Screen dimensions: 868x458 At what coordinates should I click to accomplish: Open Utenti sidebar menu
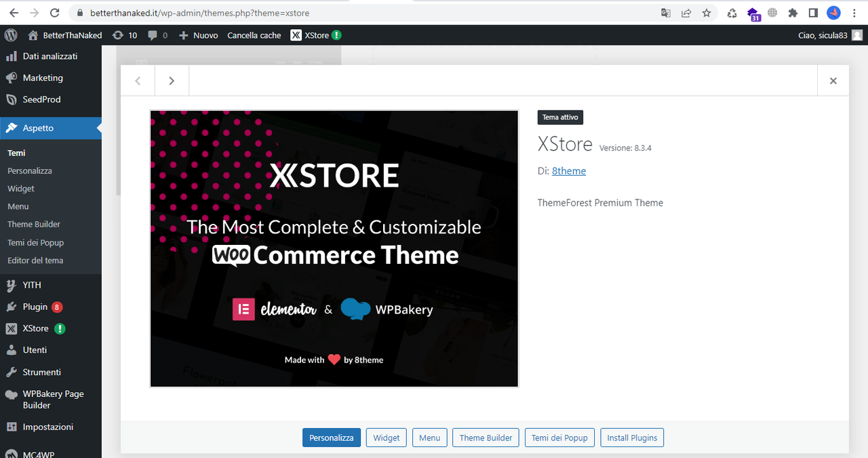(51, 350)
